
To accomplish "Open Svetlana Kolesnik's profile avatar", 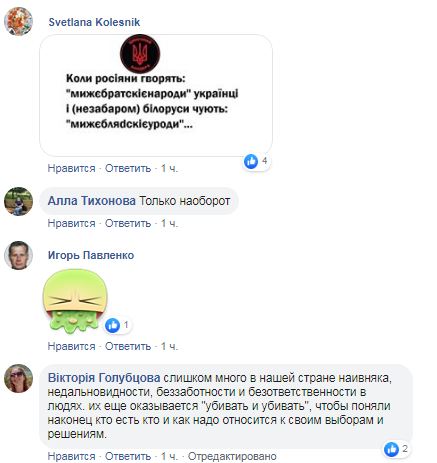I will coord(18,21).
